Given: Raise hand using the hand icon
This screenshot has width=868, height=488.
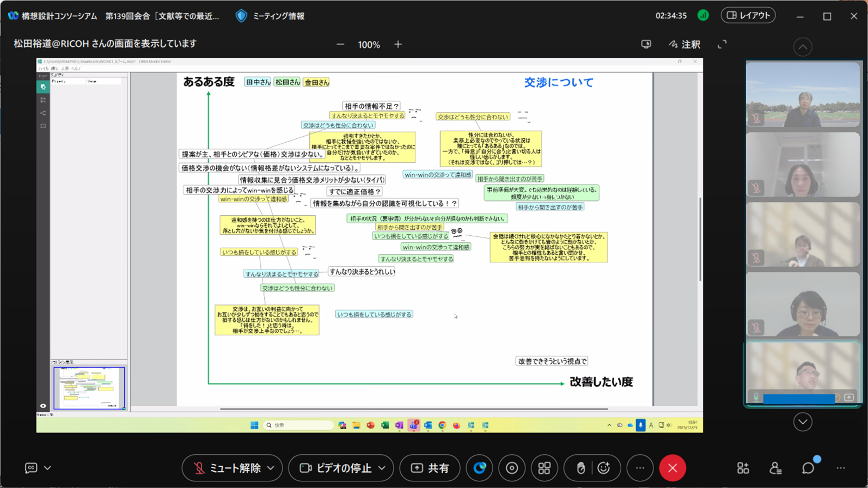Looking at the screenshot, I should click(x=580, y=468).
